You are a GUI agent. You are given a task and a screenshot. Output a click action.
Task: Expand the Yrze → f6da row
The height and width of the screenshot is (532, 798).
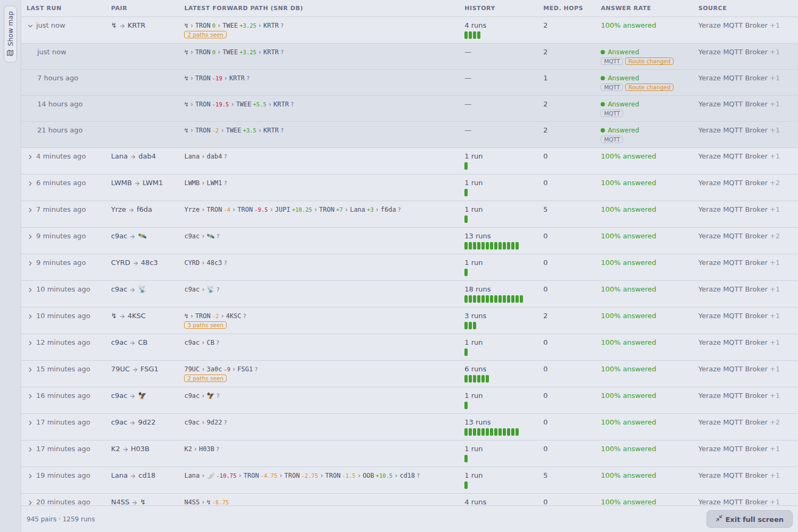click(x=30, y=210)
